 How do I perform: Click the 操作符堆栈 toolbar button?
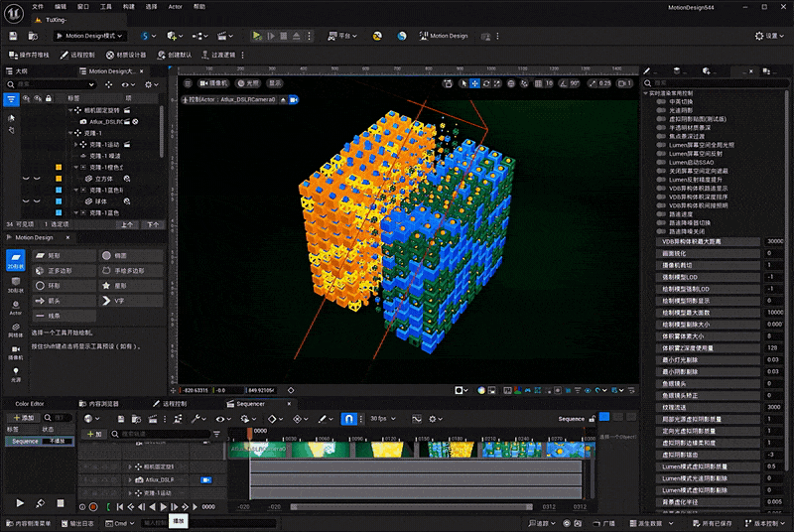[x=29, y=55]
